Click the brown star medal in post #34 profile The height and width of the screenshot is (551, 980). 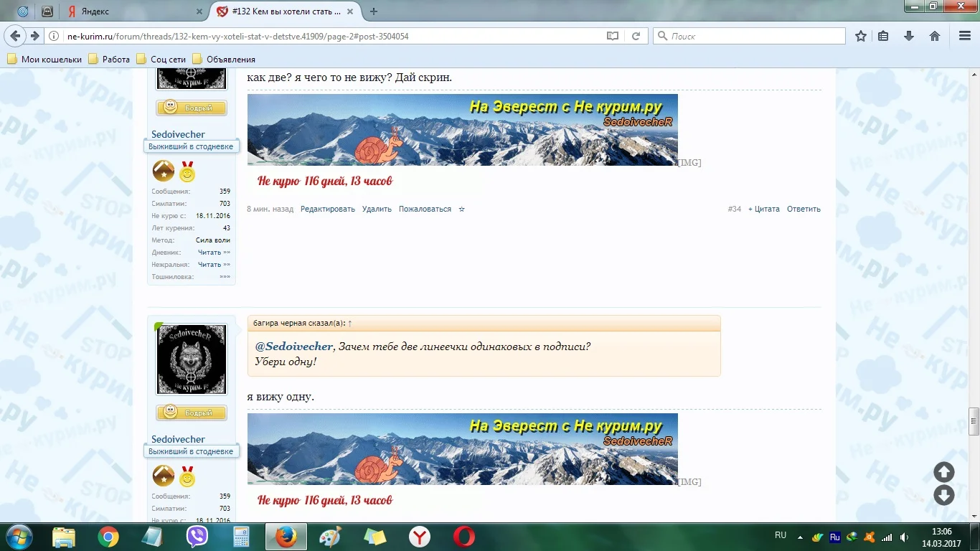click(164, 171)
